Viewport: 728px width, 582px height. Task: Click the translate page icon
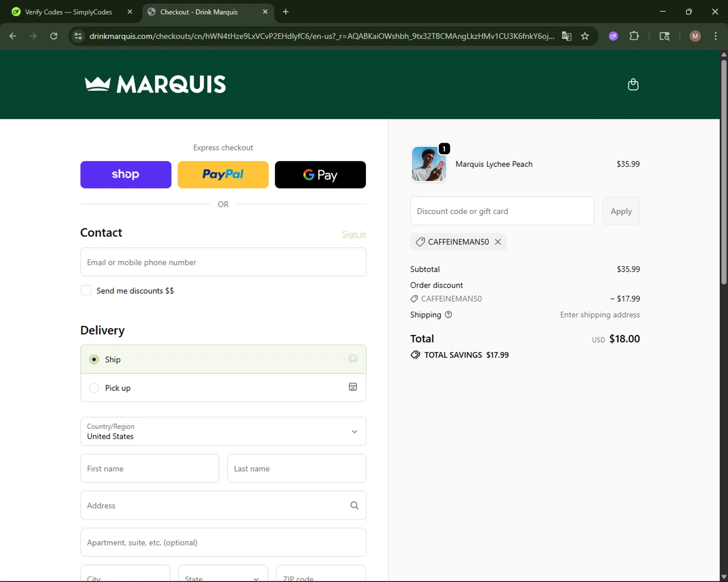(566, 36)
